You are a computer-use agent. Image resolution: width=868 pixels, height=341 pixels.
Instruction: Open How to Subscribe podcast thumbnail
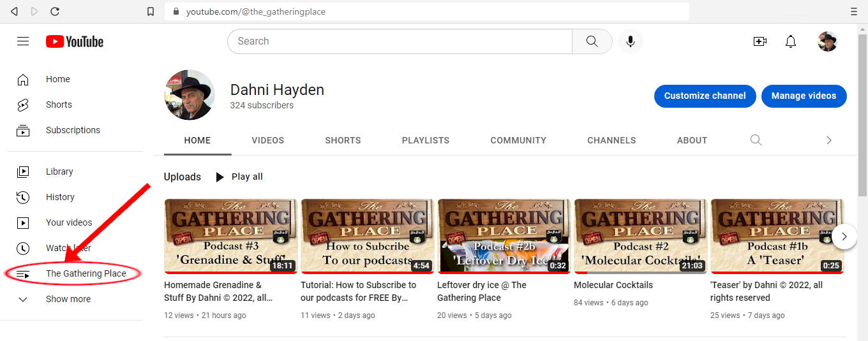(367, 236)
